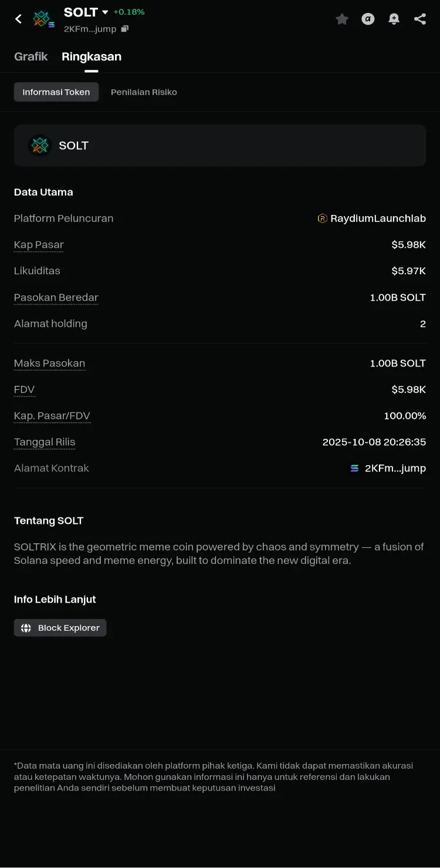Click the RaydiumLaunchlab platform icon
Image resolution: width=440 pixels, height=868 pixels.
point(322,218)
